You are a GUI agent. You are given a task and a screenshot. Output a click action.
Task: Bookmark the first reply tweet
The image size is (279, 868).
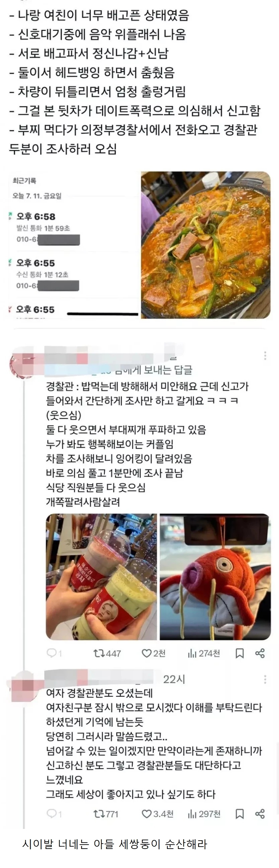[240, 654]
